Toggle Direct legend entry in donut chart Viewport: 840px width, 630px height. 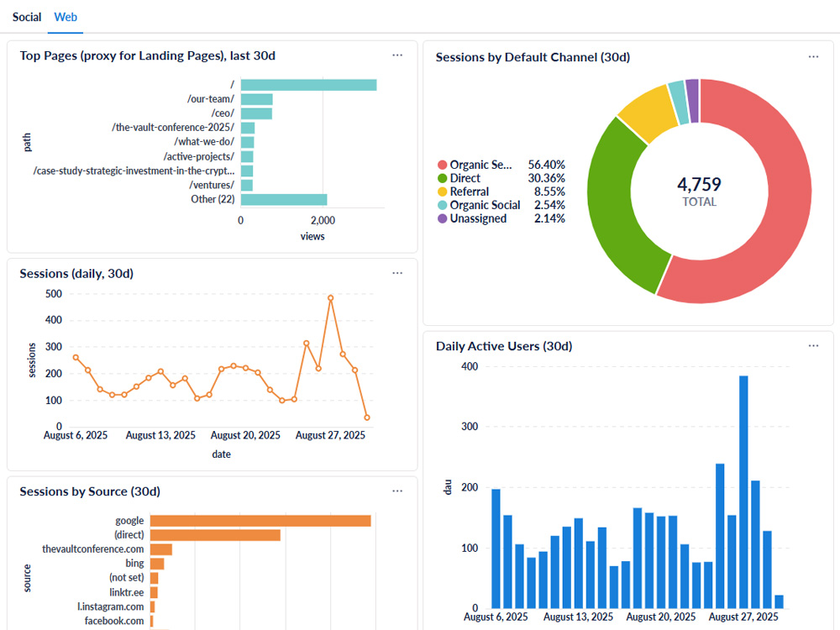click(465, 178)
